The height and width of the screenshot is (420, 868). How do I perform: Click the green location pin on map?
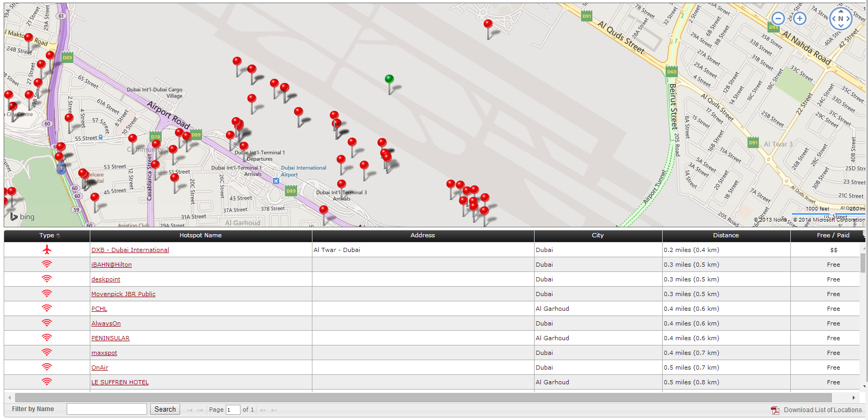[x=389, y=79]
